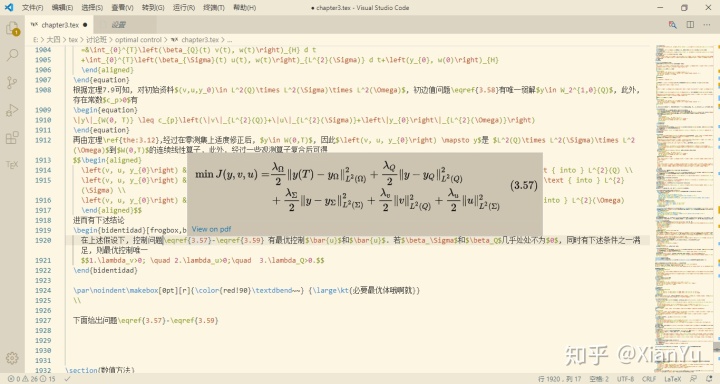The width and height of the screenshot is (720, 384).
Task: Change line ending CRLF
Action: coord(649,379)
